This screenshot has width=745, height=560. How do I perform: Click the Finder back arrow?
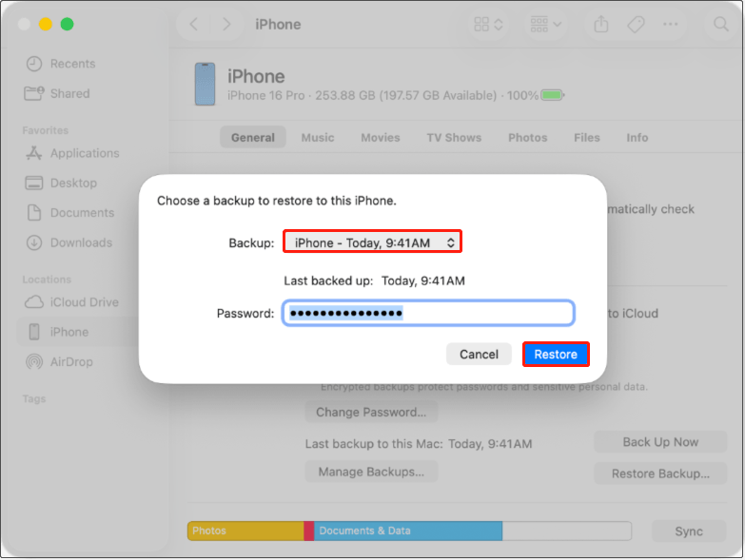194,24
